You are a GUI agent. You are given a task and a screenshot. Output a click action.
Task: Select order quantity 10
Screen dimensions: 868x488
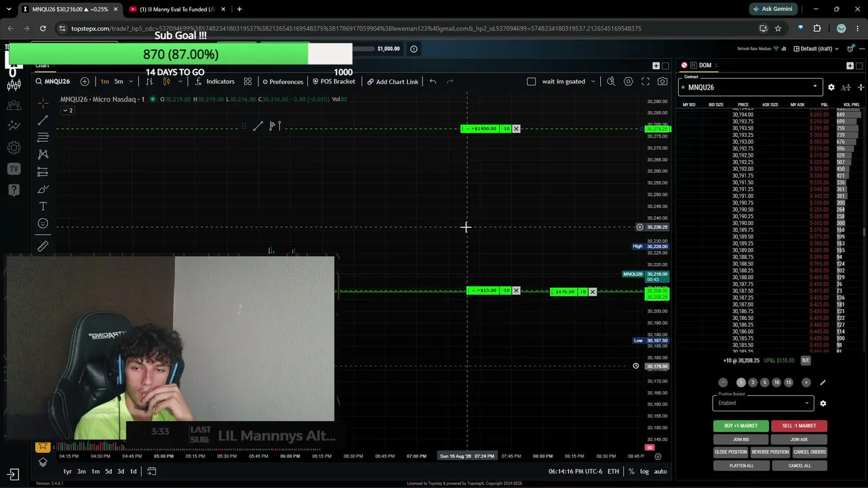[776, 382]
